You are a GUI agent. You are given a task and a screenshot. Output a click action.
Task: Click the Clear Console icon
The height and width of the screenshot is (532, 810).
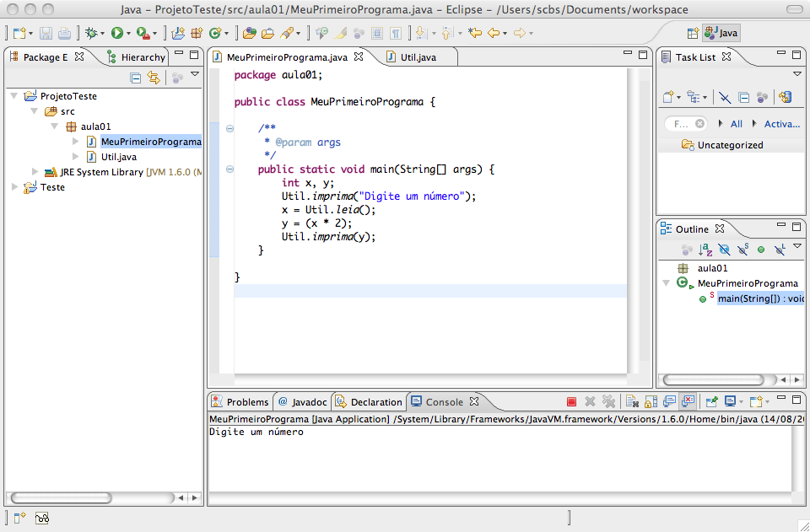click(x=629, y=402)
